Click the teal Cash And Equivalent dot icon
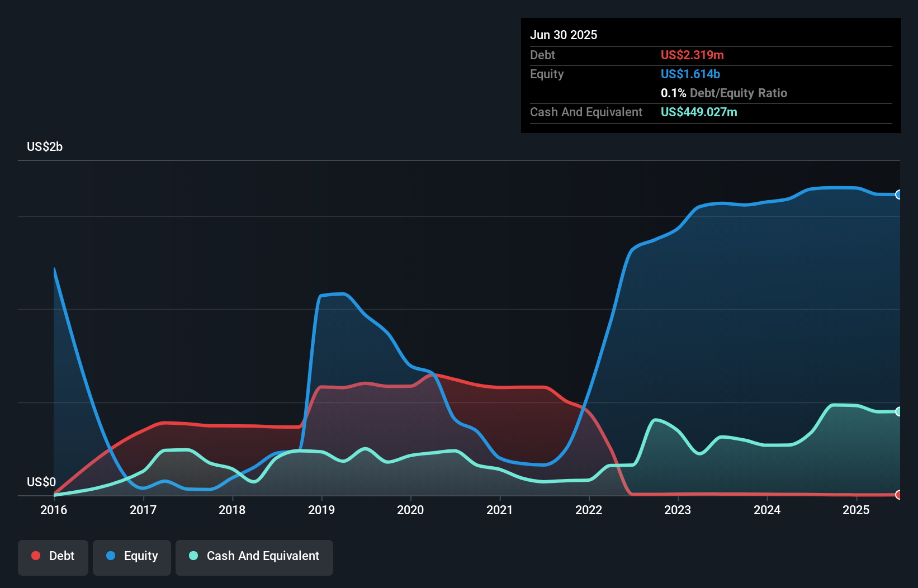 point(192,556)
